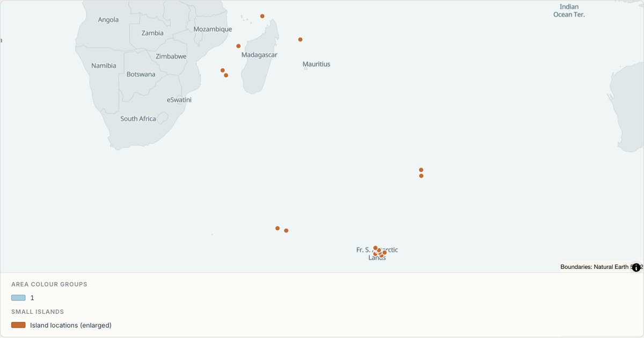Click the Island locations (enlarged) legend text
644x338 pixels.
71,325
